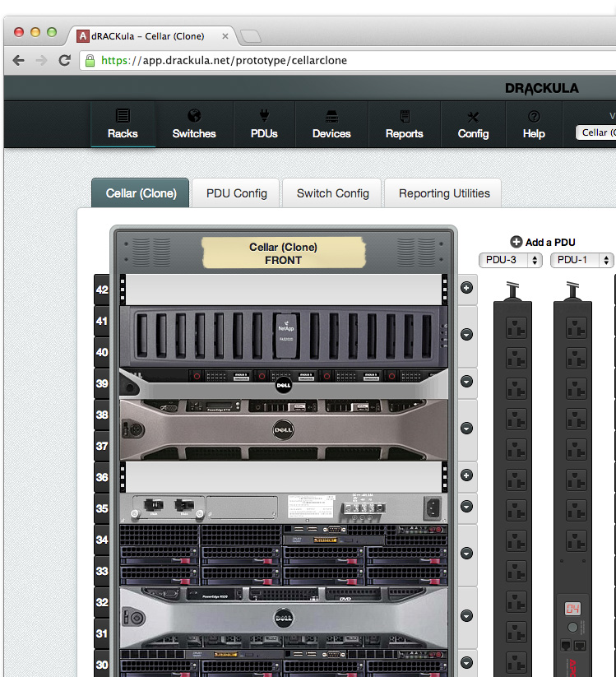Open Config tools icon
This screenshot has width=616, height=677.
pos(473,116)
